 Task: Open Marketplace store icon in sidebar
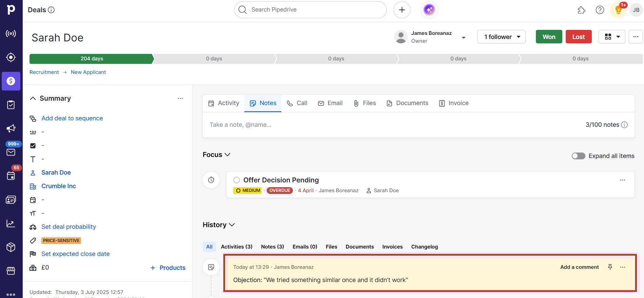click(x=11, y=271)
